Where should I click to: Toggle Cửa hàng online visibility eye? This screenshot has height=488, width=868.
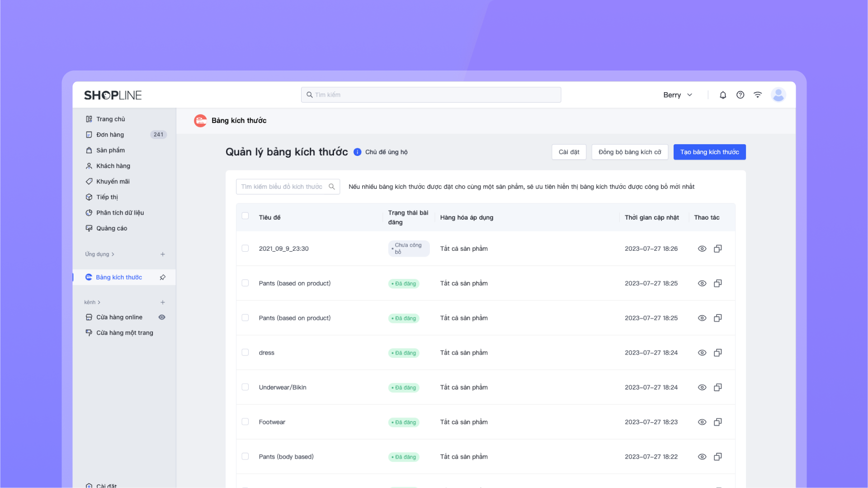162,317
